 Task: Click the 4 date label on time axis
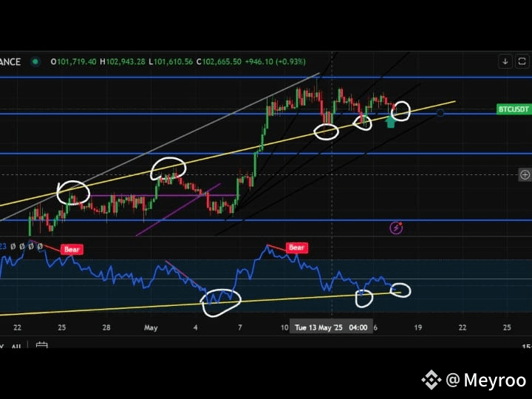[x=195, y=327]
